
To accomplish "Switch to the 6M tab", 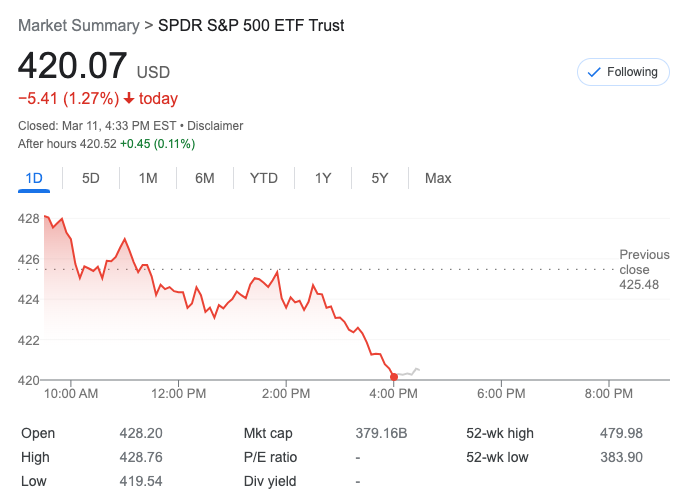I will click(205, 179).
